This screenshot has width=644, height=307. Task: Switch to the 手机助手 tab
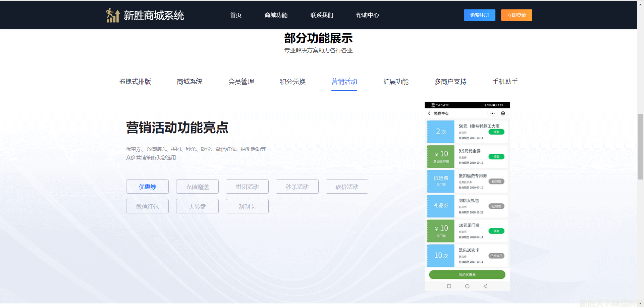(505, 82)
